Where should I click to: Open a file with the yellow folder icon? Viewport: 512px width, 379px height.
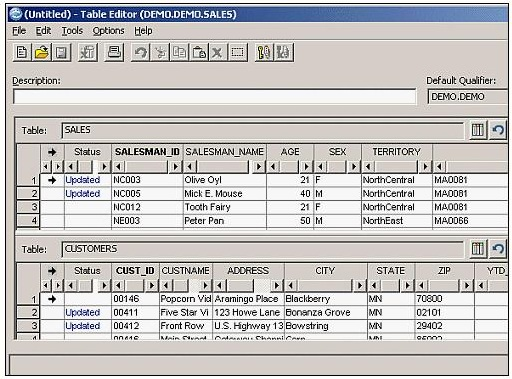point(41,52)
